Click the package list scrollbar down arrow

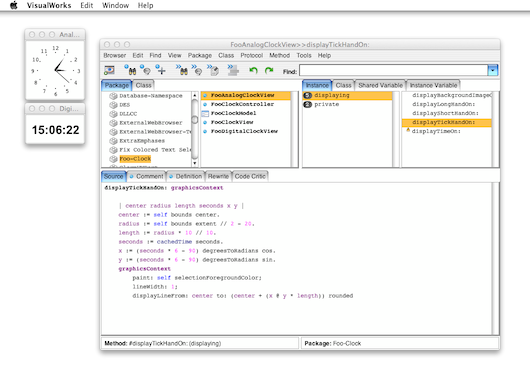point(195,163)
